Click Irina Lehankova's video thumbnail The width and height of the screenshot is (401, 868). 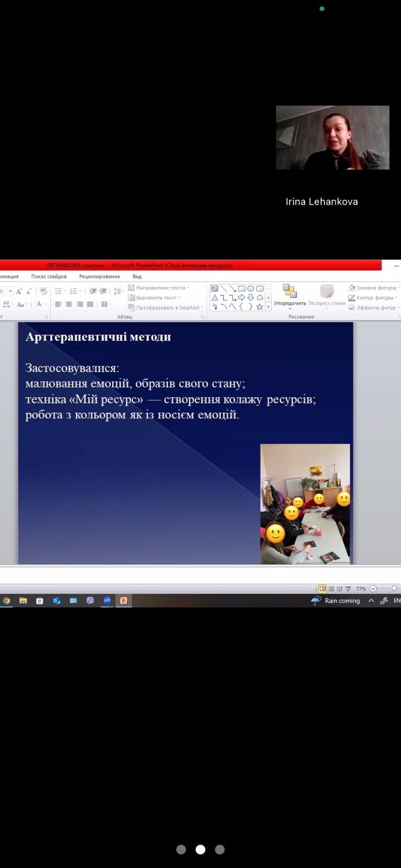(x=332, y=138)
